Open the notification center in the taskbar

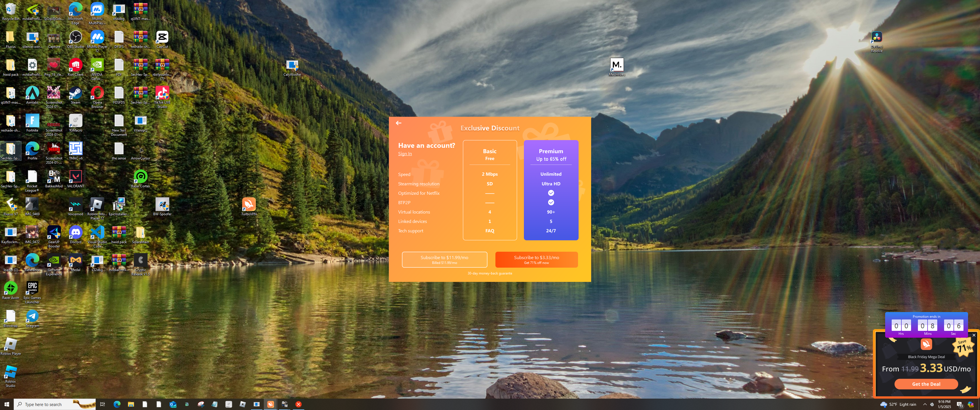point(959,404)
